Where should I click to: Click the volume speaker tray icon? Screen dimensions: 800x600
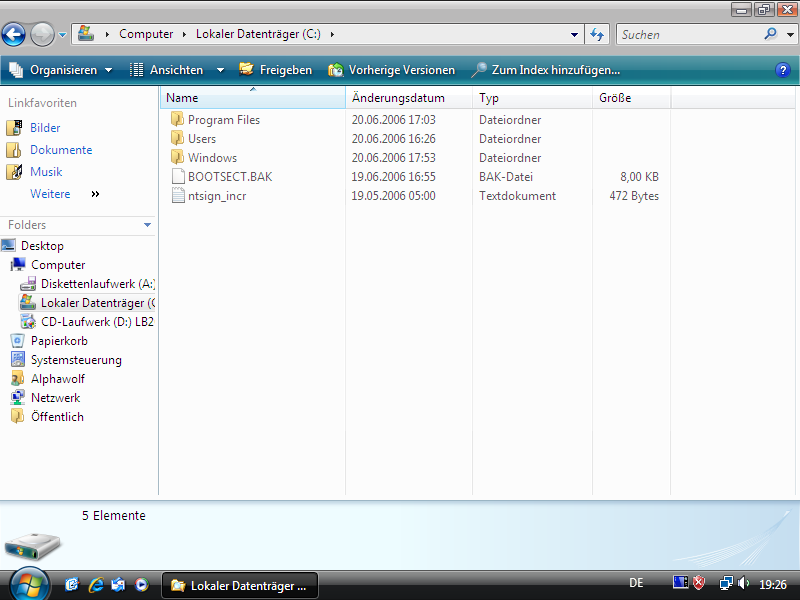click(743, 583)
